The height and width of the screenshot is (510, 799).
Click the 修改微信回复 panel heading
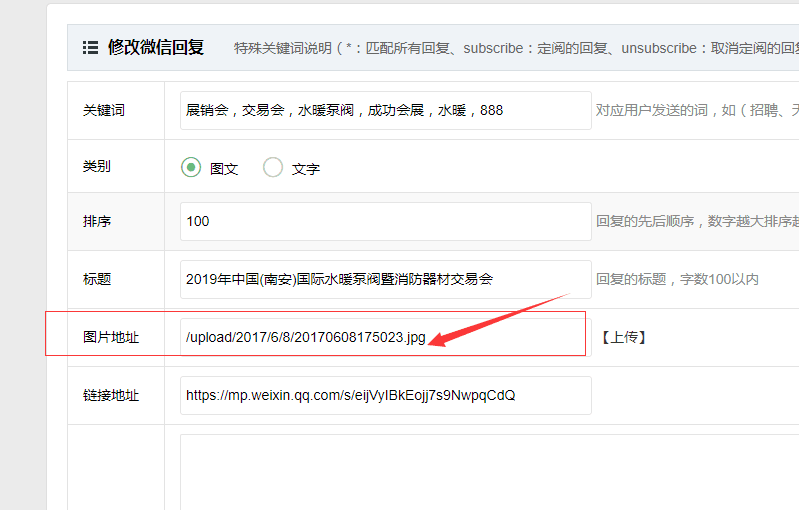pyautogui.click(x=155, y=47)
